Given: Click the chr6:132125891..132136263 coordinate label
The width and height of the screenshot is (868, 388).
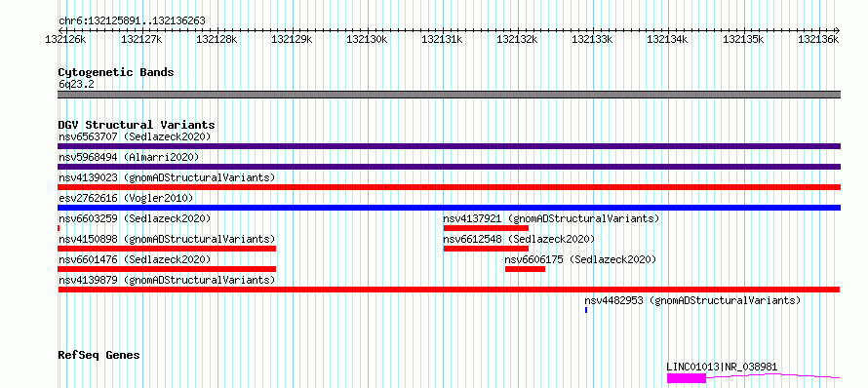Looking at the screenshot, I should tap(132, 20).
